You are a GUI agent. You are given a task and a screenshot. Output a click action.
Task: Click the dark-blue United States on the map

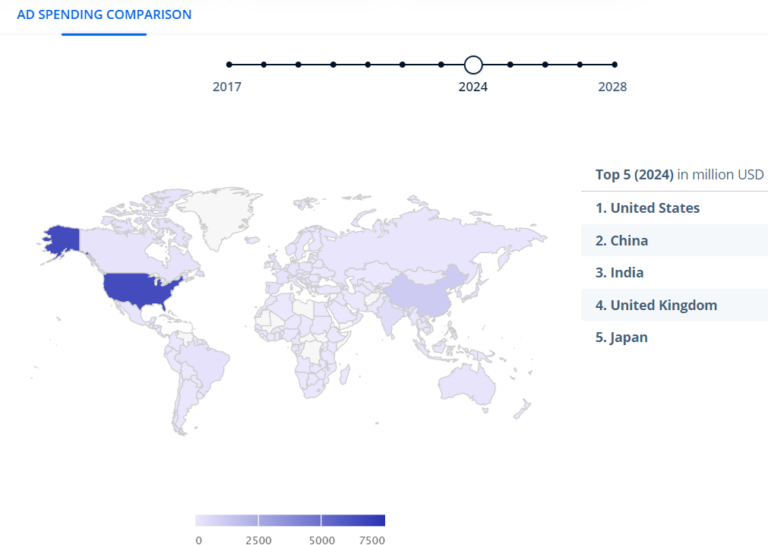click(140, 286)
